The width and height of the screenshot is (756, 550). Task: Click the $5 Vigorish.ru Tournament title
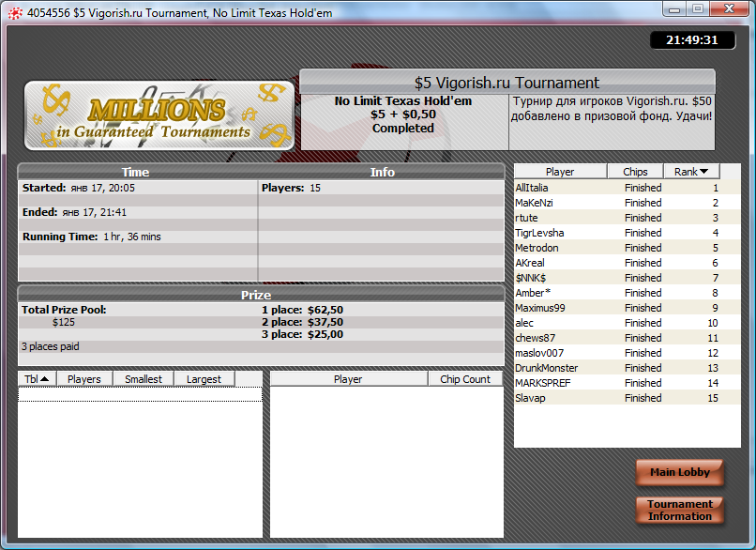point(507,83)
